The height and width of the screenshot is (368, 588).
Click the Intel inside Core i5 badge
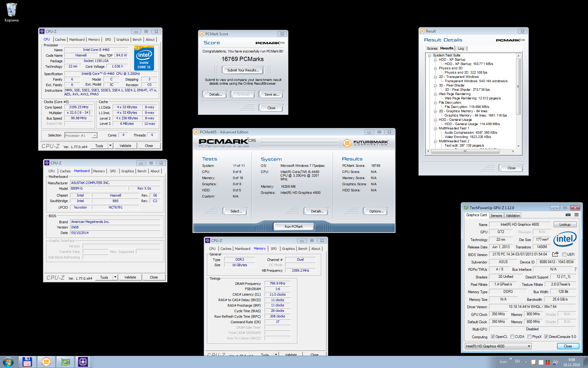144,58
